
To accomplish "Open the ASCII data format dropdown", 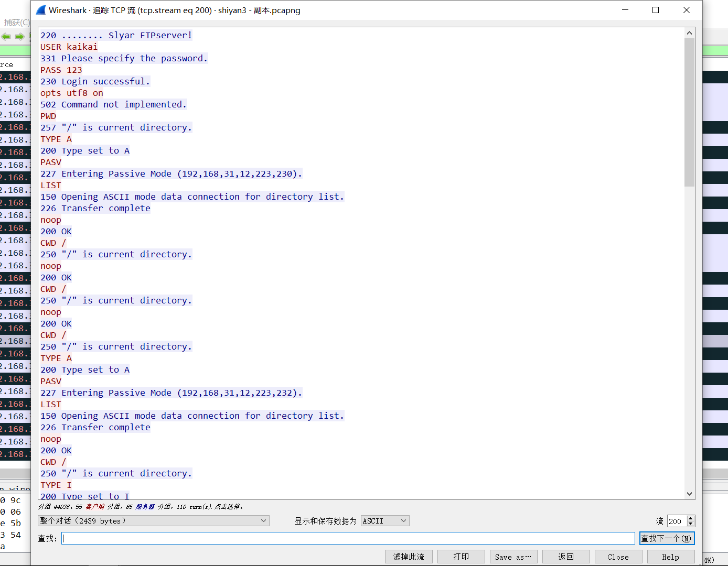I will tap(385, 520).
